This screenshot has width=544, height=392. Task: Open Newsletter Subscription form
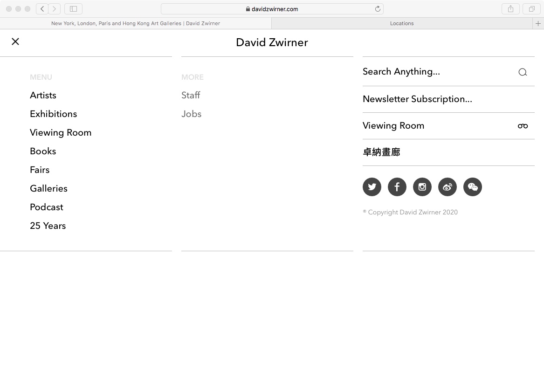coord(417,99)
